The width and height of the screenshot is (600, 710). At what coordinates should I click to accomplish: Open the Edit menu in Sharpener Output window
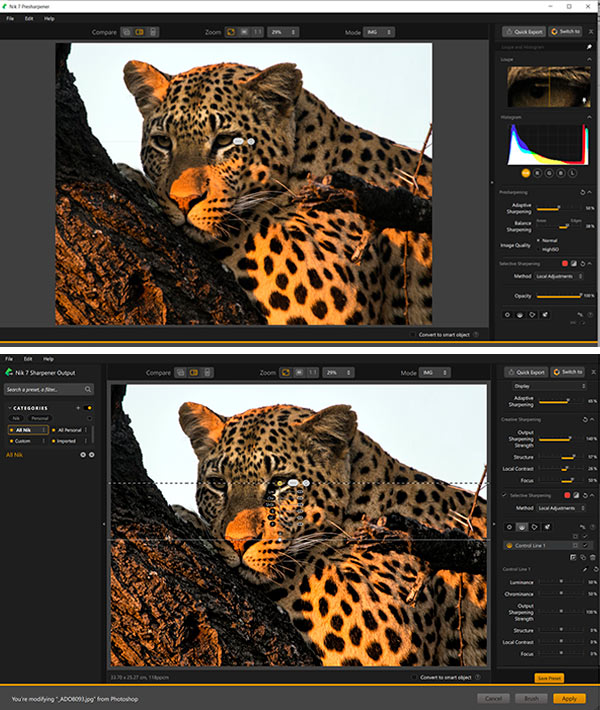pos(29,358)
